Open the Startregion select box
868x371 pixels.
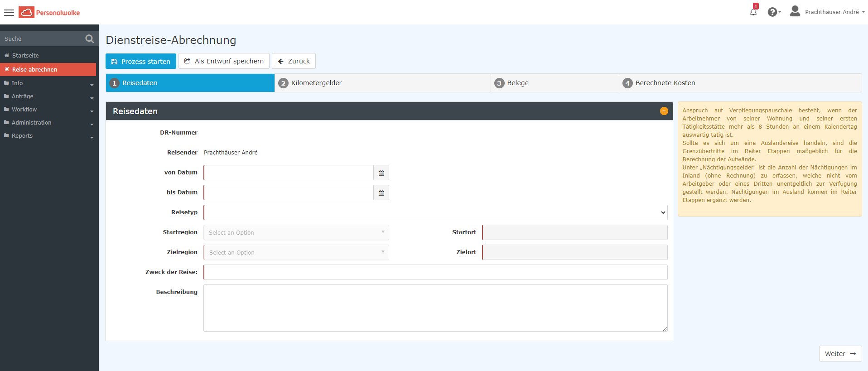[x=296, y=232]
